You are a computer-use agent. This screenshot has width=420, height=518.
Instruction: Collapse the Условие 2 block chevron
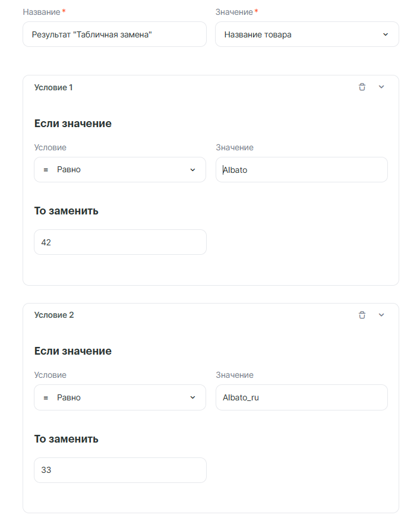point(381,315)
